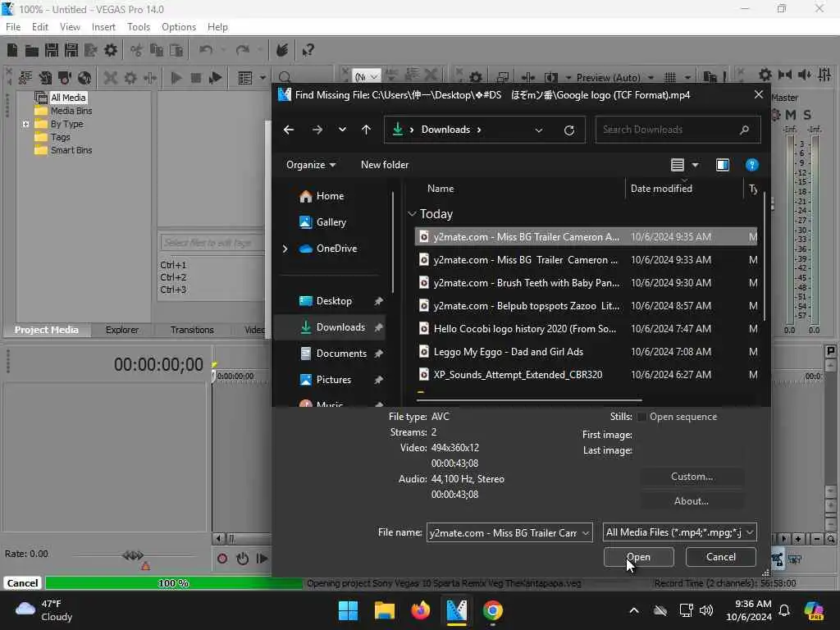840x630 pixels.
Task: Expand the address bar history dropdown
Action: tap(539, 130)
